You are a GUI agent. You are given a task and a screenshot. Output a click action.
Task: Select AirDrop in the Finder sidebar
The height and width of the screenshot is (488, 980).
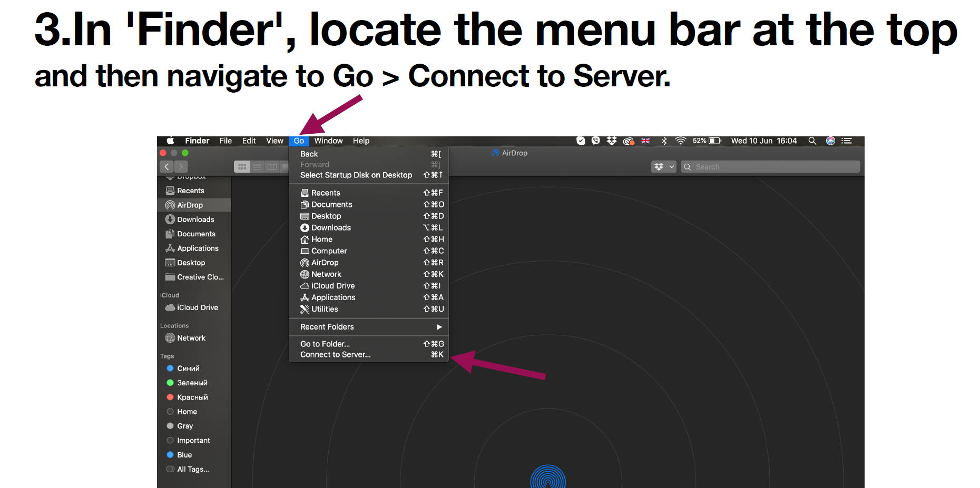point(194,205)
